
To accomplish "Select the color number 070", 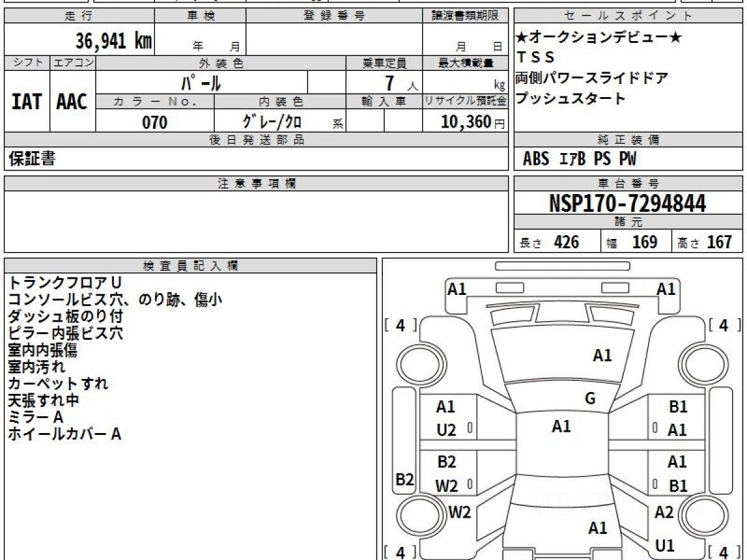I will click(155, 123).
